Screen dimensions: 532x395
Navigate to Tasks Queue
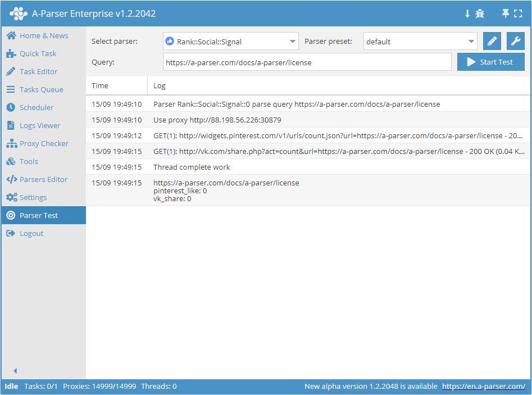[41, 89]
